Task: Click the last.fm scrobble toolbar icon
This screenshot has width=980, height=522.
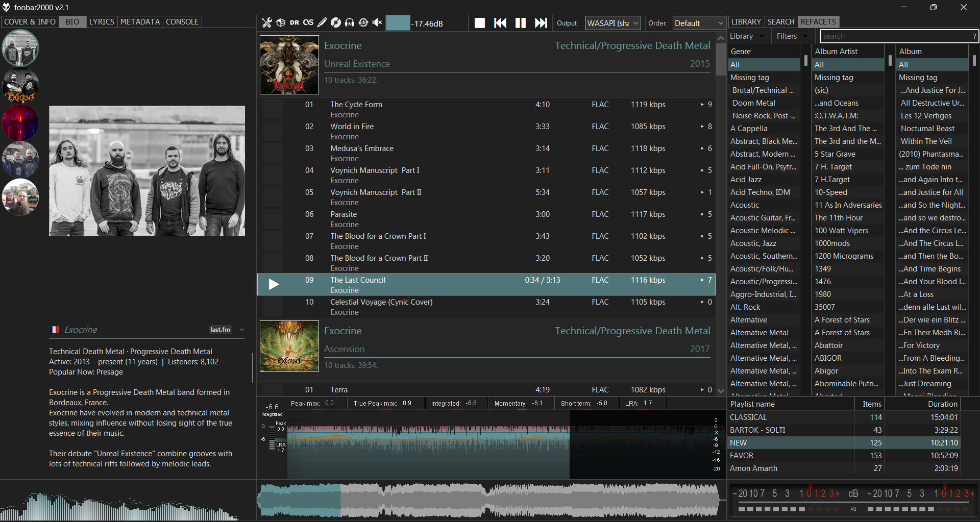Action: 308,22
